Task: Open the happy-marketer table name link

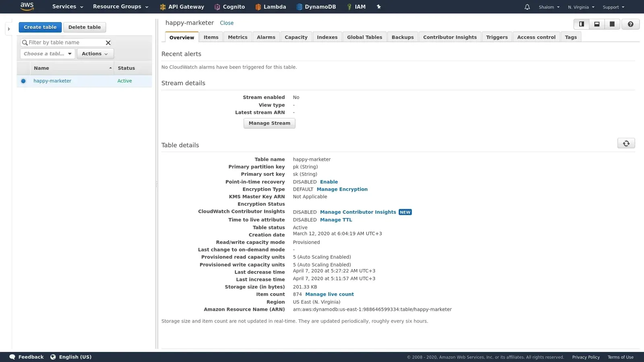Action: pos(52,81)
